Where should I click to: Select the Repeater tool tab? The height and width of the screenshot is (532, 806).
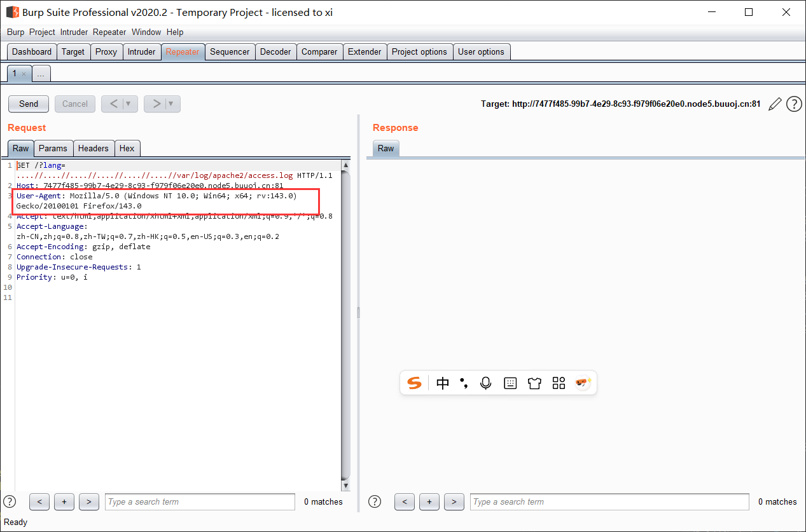tap(183, 52)
